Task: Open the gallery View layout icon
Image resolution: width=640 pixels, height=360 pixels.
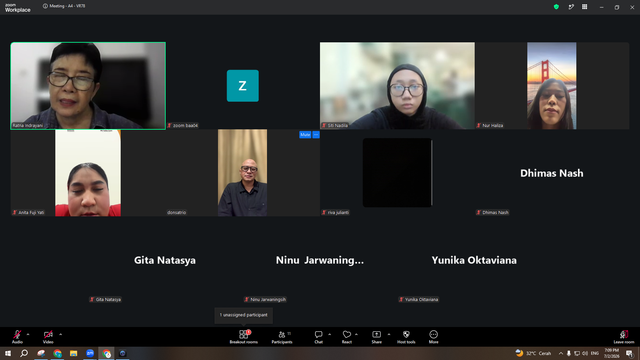Action: 584,7
